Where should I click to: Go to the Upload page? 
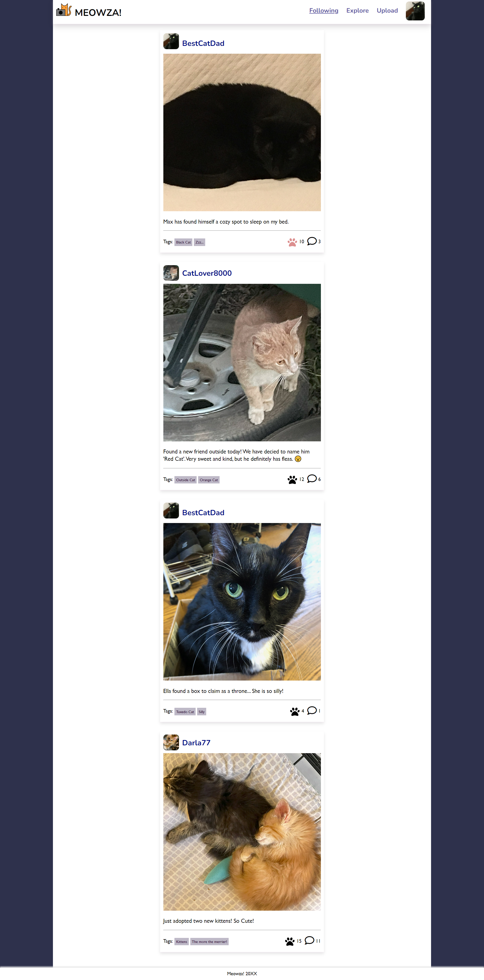coord(387,11)
